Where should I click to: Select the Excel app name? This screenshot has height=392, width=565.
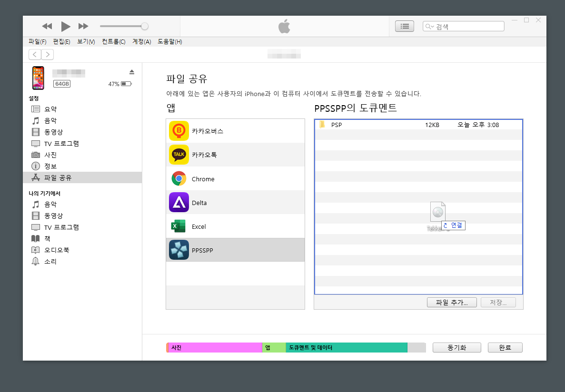pos(199,226)
